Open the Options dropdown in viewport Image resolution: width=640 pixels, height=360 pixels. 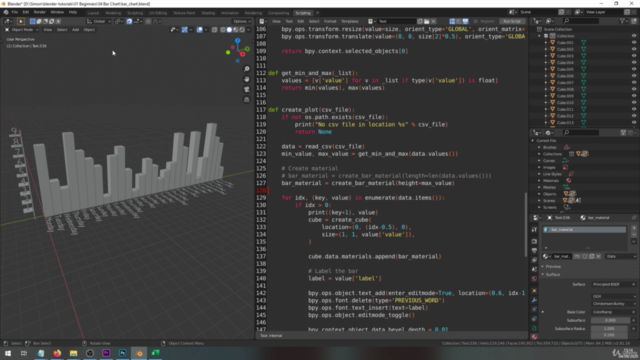[241, 21]
